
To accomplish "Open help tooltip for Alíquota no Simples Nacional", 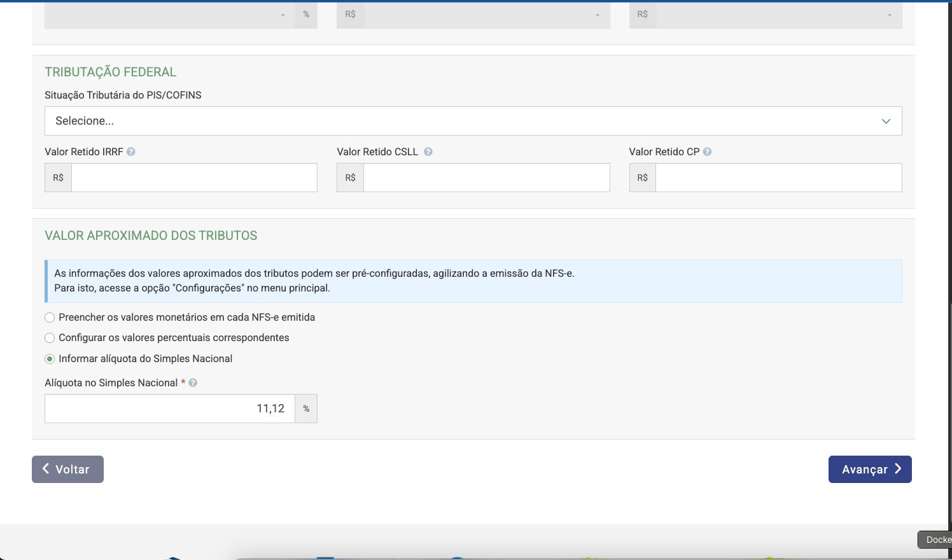I will pyautogui.click(x=193, y=383).
